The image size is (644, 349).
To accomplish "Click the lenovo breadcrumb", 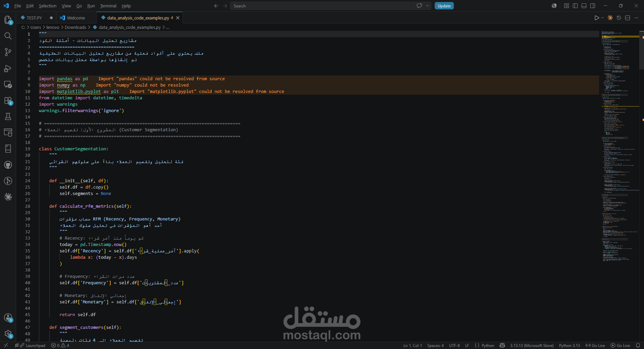I will (x=53, y=28).
